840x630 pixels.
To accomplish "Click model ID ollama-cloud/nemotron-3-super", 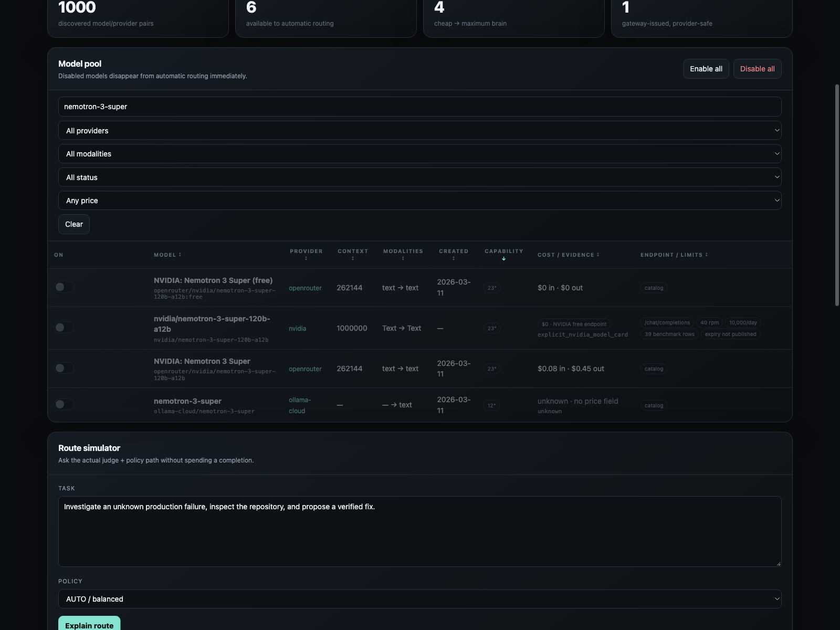I will (204, 411).
